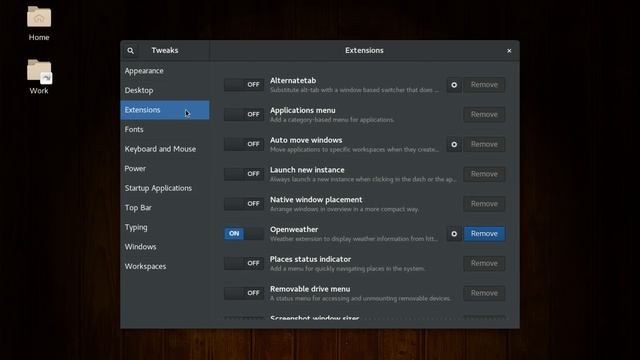Remove Native window placement extension
Image resolution: width=640 pixels, height=360 pixels.
point(484,204)
